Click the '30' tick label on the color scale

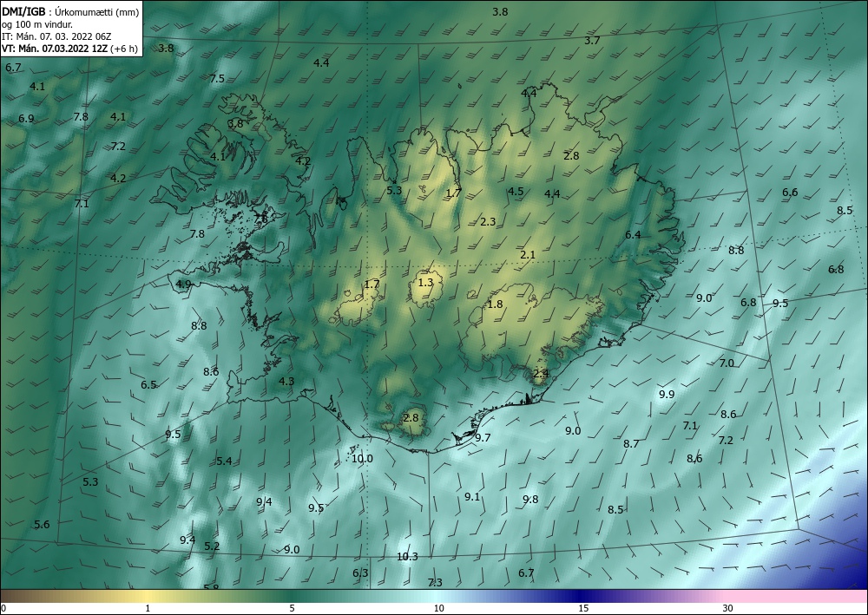click(727, 608)
